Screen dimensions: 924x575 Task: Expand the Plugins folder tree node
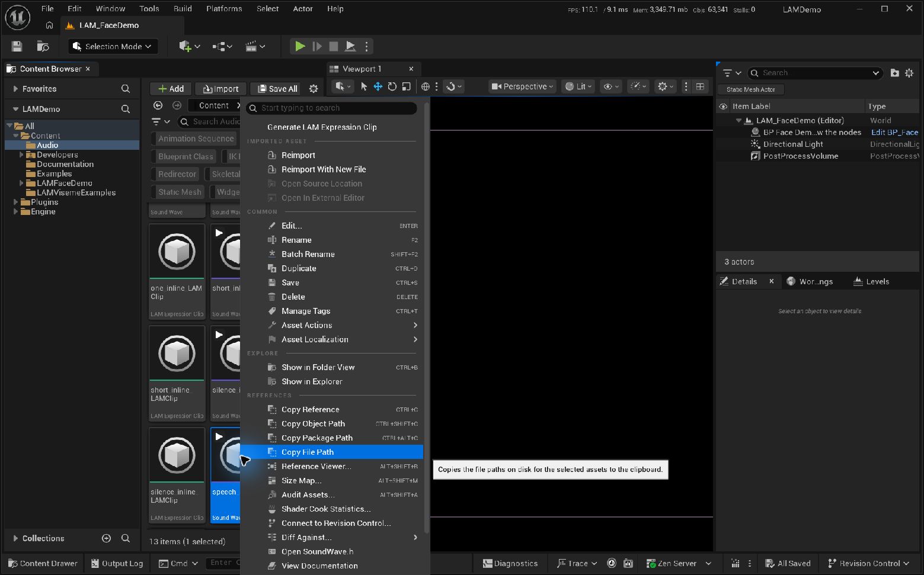click(15, 202)
